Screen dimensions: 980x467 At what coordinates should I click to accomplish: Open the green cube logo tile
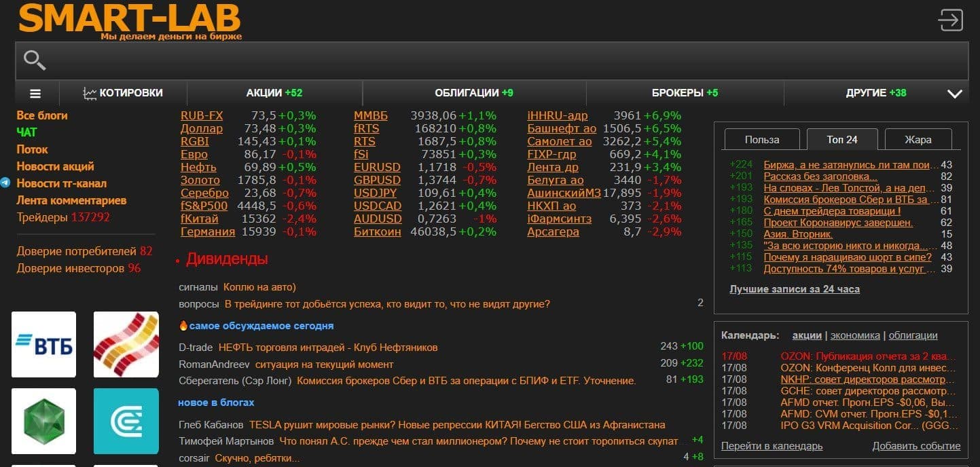coord(44,421)
